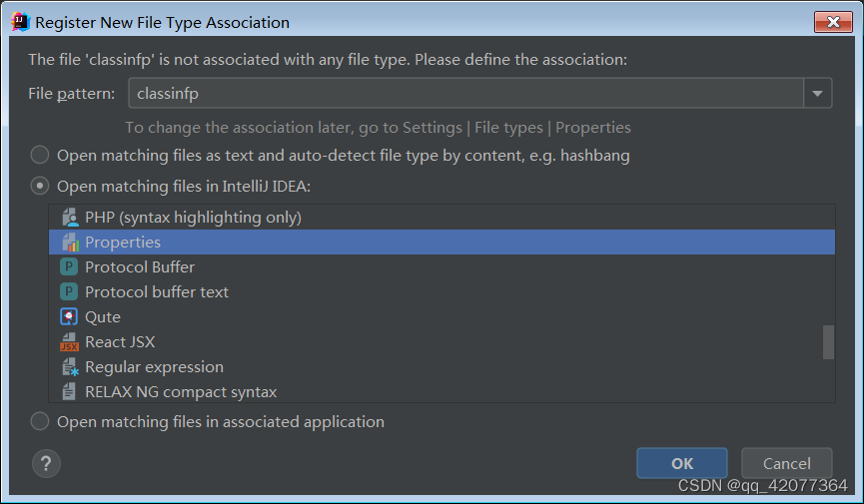This screenshot has height=504, width=864.
Task: Click the Regular expression icon
Action: [69, 366]
